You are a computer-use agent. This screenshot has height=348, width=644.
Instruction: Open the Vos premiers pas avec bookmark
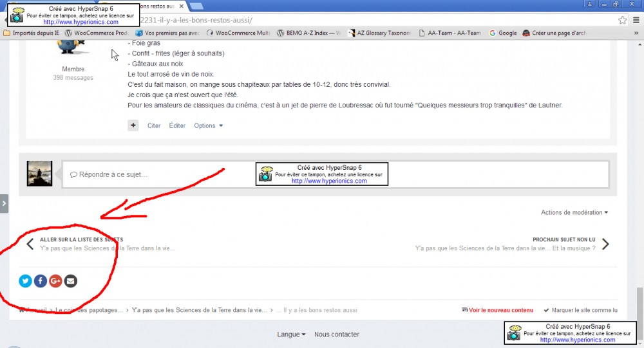(x=167, y=33)
